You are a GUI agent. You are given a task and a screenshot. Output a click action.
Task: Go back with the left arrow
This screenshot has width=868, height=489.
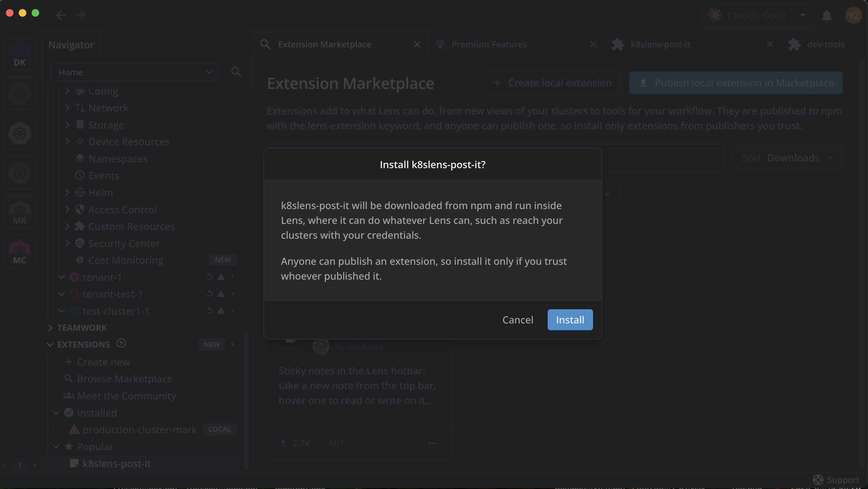[61, 15]
